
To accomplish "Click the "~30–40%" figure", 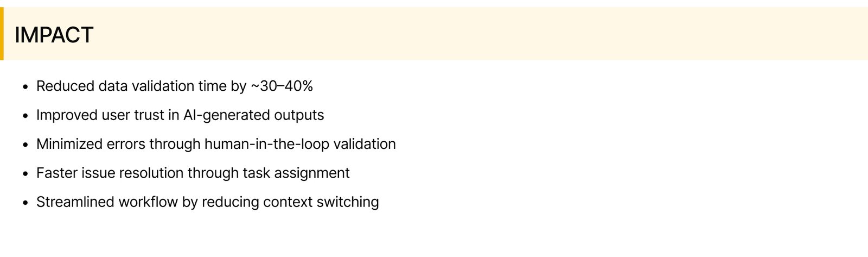I will click(282, 86).
